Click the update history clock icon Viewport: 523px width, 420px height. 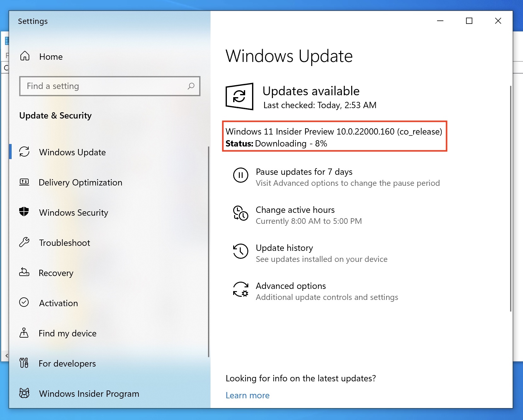pyautogui.click(x=241, y=251)
